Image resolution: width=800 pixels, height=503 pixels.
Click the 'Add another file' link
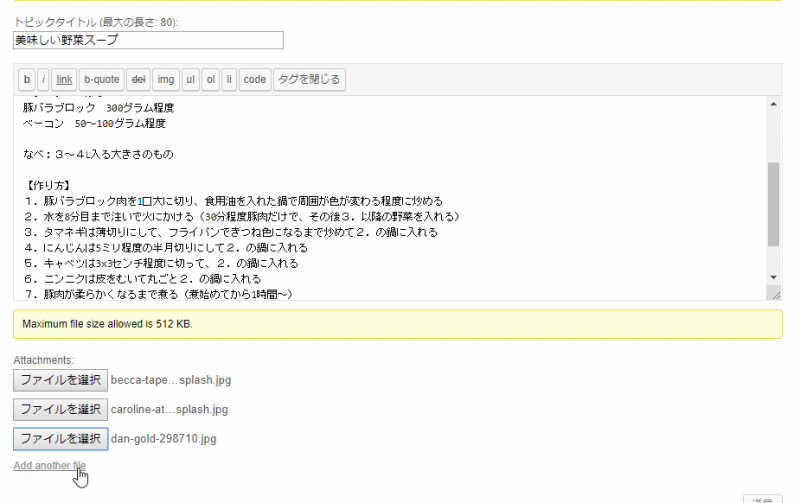pos(50,466)
